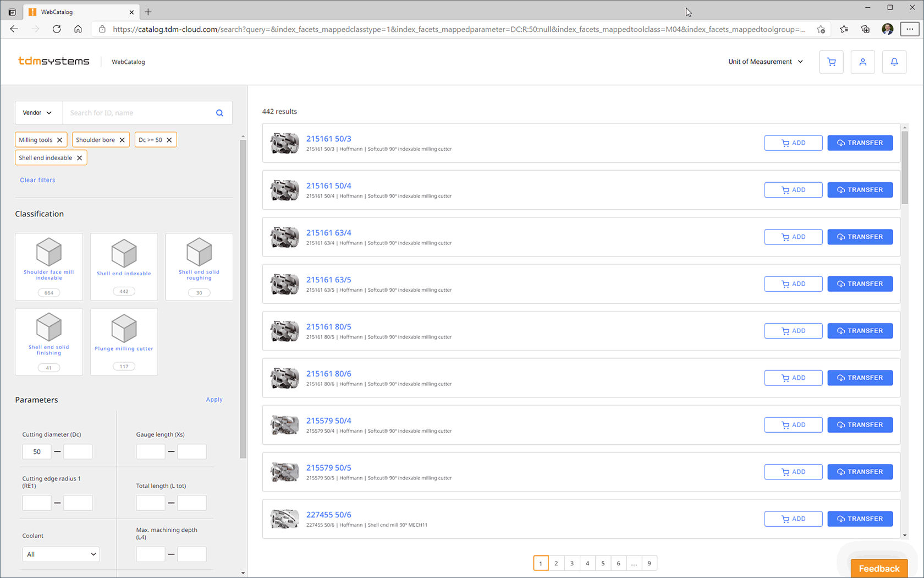924x578 pixels.
Task: Add 215161 80/5 to cart
Action: coord(793,331)
